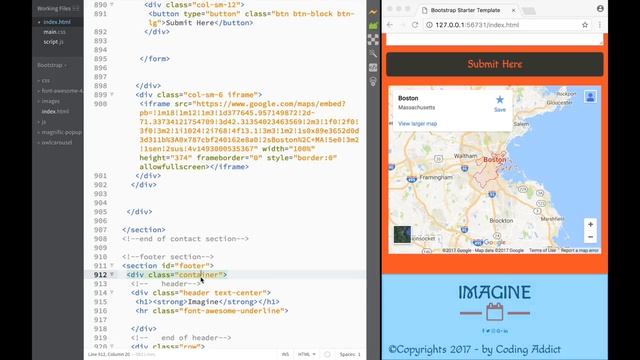The height and width of the screenshot is (360, 640).
Task: Collapse code fold at line 914
Action: [112, 293]
